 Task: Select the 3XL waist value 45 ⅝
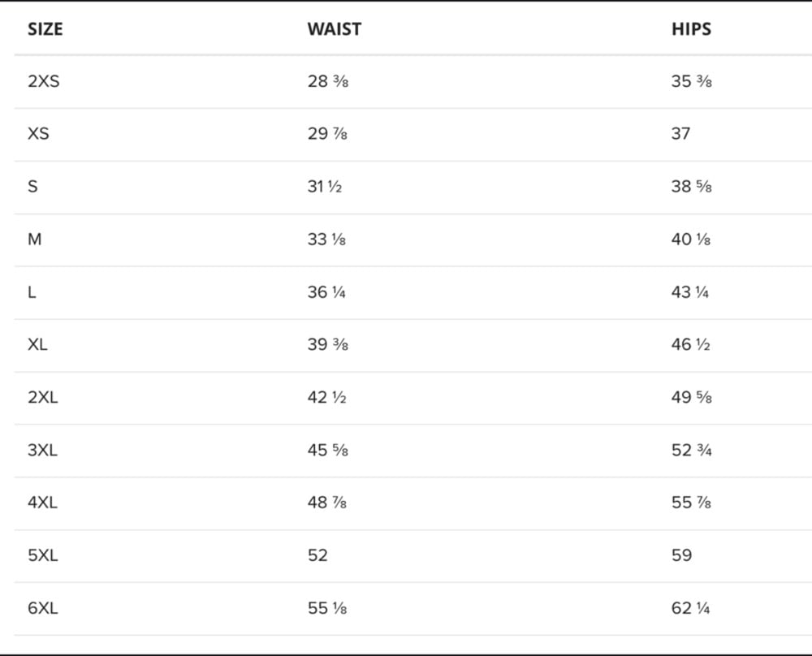[x=327, y=450]
